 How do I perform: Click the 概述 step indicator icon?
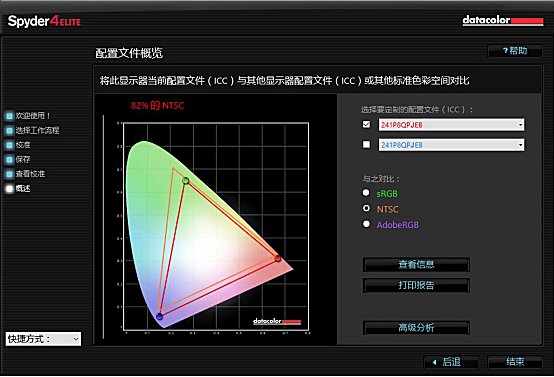[x=10, y=188]
